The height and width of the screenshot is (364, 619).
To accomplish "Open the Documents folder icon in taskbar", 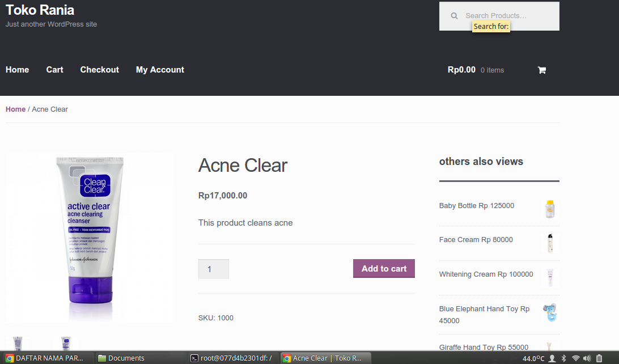I will point(102,358).
